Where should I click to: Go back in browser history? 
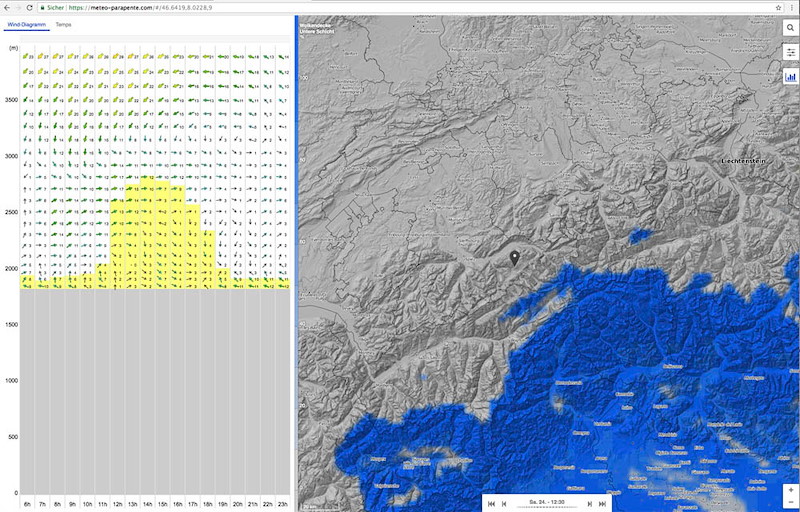pos(6,8)
